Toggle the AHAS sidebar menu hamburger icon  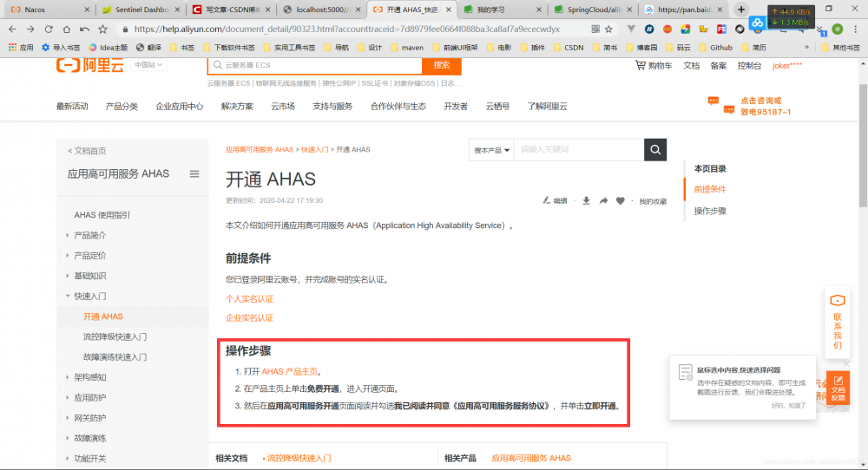tap(194, 173)
